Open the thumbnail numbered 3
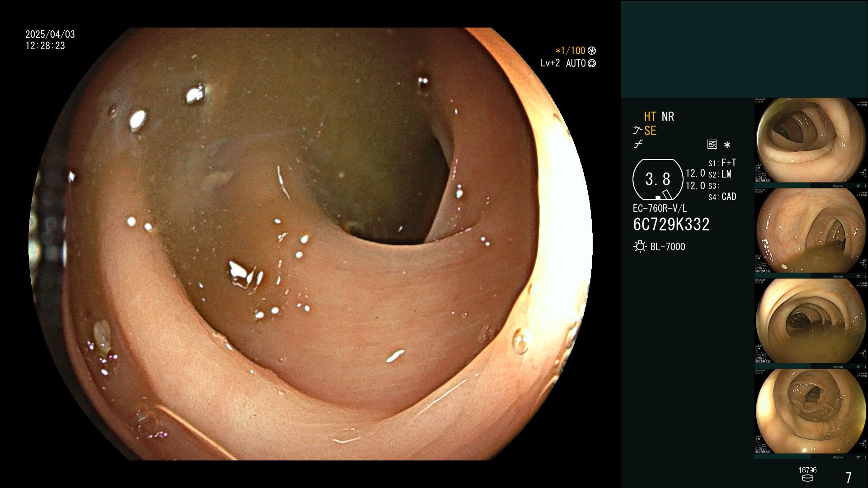Screen dimensions: 868x488 point(811,412)
